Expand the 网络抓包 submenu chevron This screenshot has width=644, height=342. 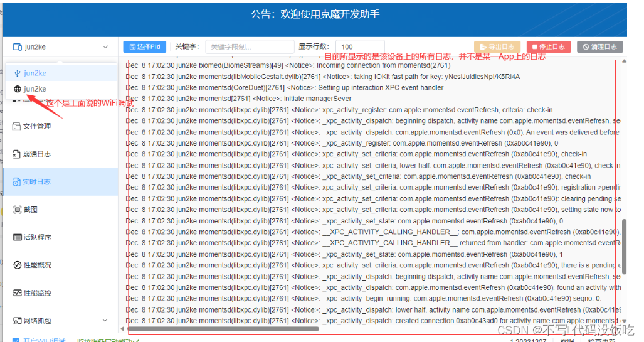[105, 320]
